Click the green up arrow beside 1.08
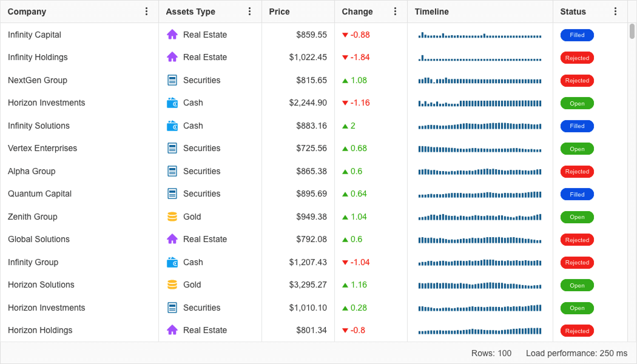The height and width of the screenshot is (364, 637). (x=345, y=80)
